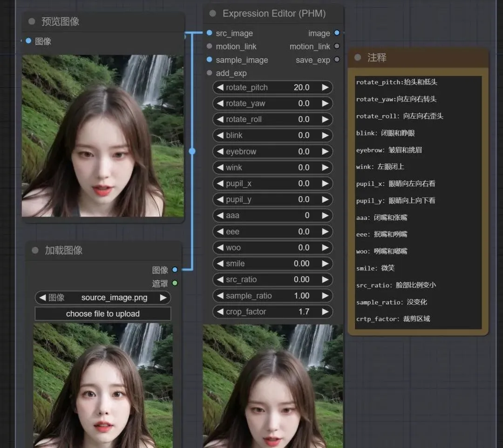Click the preview thumbnail in 预览图像 node
Viewport: 503px width, 448px height.
pyautogui.click(x=102, y=136)
